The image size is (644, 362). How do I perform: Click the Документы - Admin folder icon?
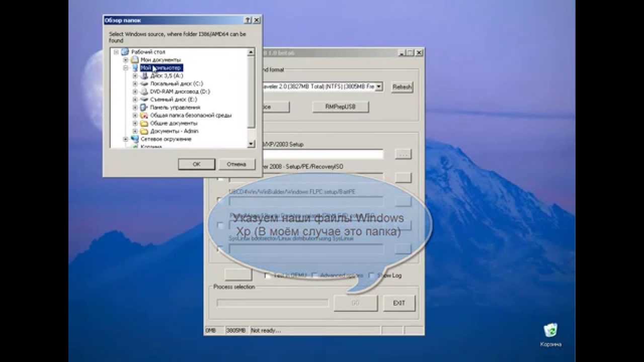tap(144, 131)
